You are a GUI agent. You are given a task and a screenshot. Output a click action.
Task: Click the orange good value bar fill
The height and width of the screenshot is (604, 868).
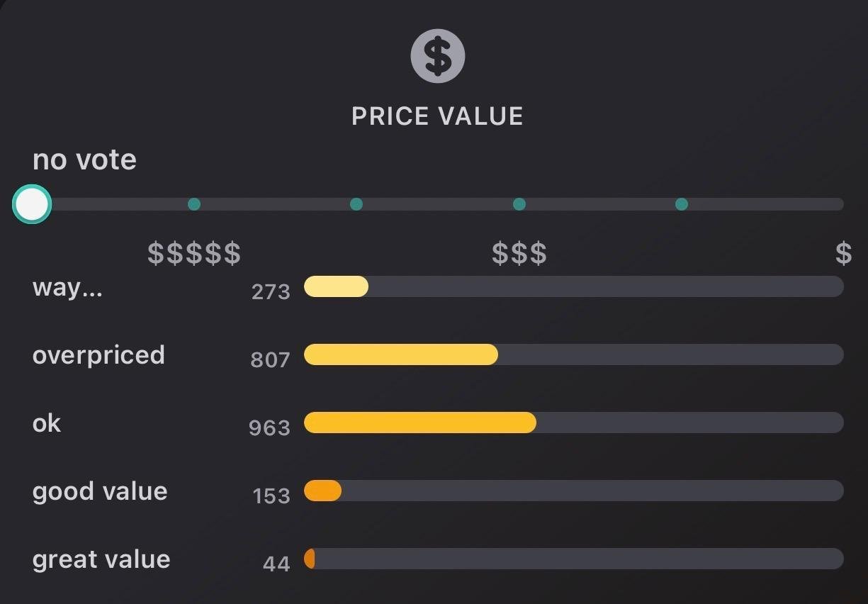(322, 491)
